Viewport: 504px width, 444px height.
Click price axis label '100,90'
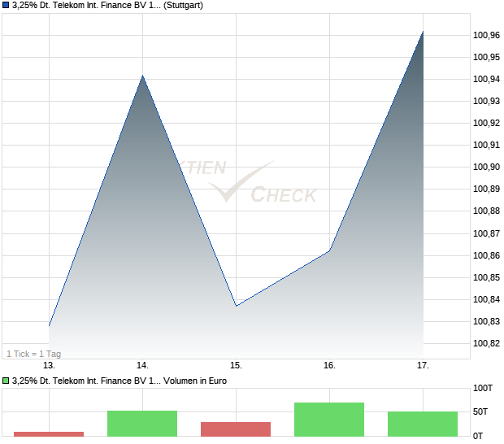(x=486, y=167)
